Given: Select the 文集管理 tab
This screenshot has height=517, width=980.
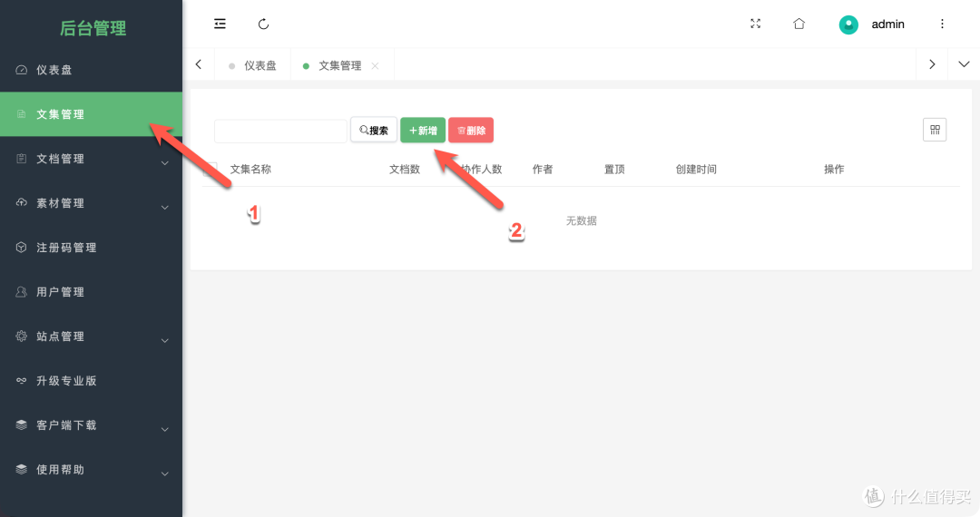Looking at the screenshot, I should pos(340,65).
